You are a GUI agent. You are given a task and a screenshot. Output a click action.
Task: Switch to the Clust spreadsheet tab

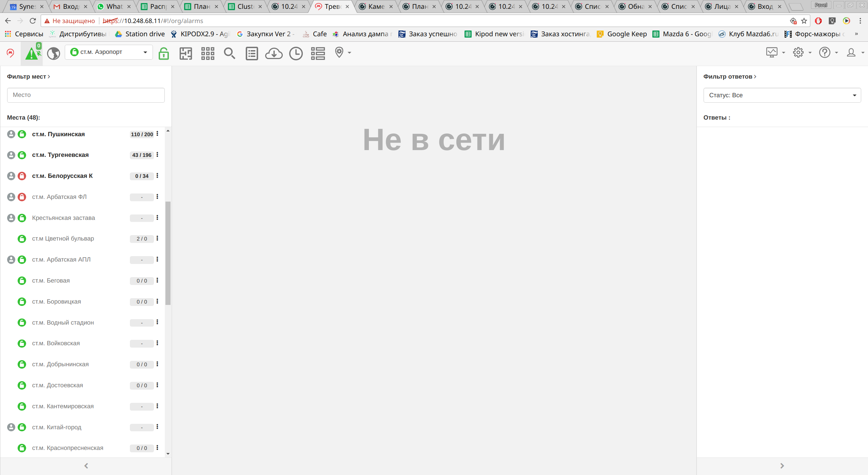[245, 6]
